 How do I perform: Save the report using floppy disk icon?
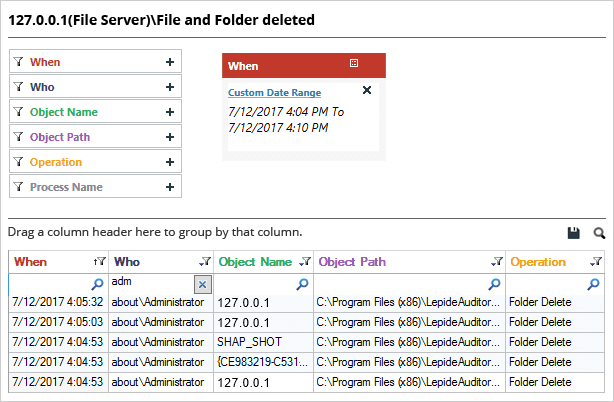(574, 233)
